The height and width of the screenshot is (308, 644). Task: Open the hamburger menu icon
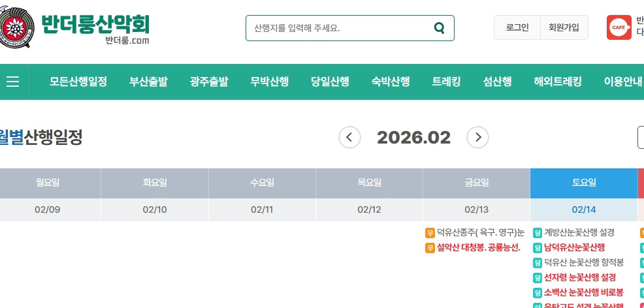(13, 82)
